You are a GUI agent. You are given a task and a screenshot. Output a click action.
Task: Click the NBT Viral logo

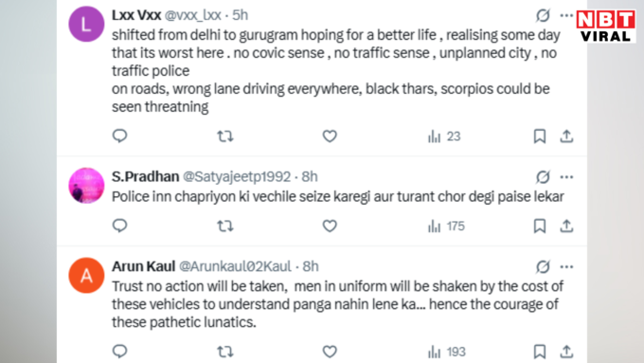(605, 26)
